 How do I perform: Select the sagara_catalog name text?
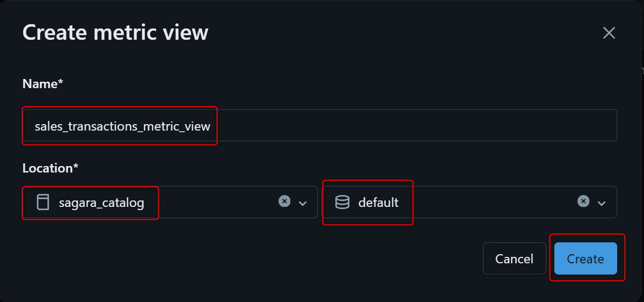[101, 203]
